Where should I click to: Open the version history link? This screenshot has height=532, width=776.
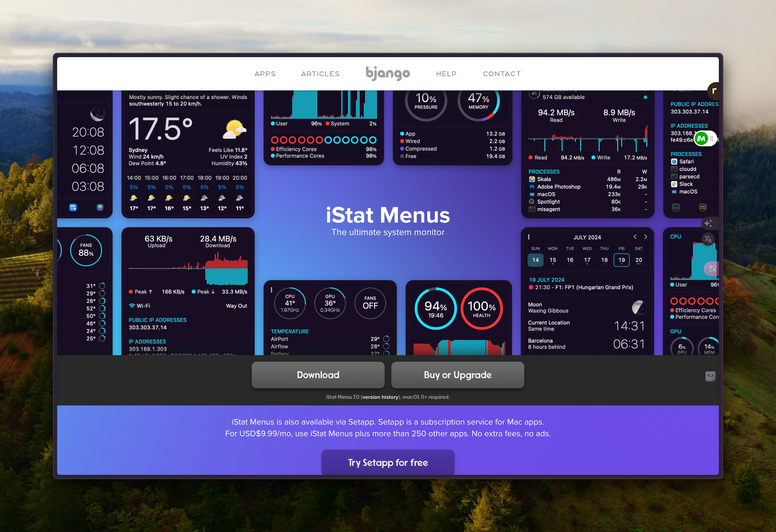(x=380, y=397)
